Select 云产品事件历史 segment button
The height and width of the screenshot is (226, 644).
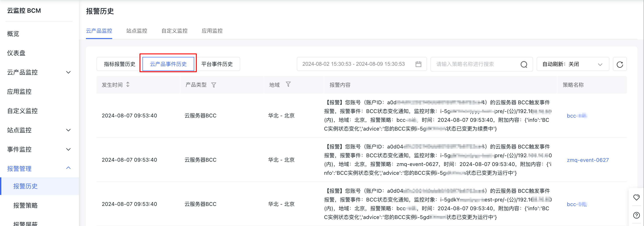click(x=168, y=64)
